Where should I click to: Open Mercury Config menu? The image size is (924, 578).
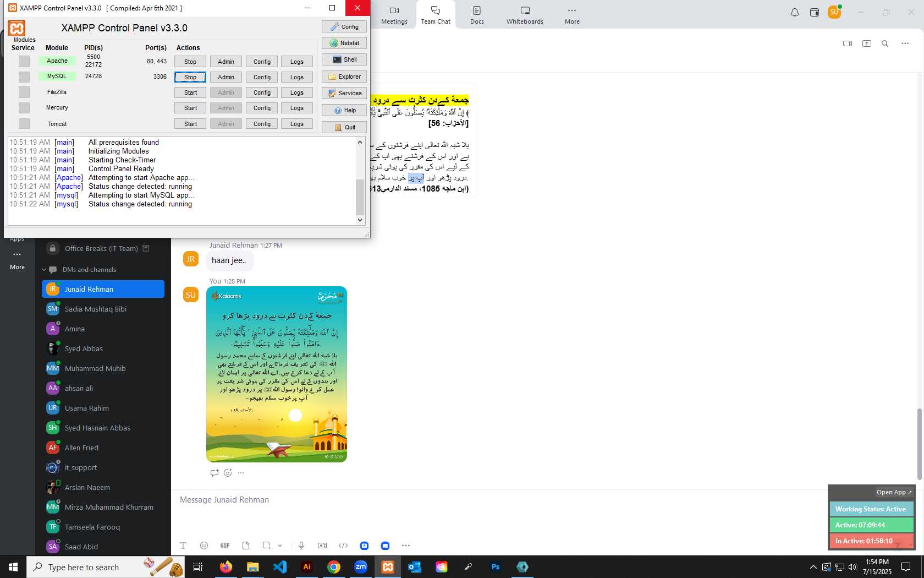[x=262, y=108]
